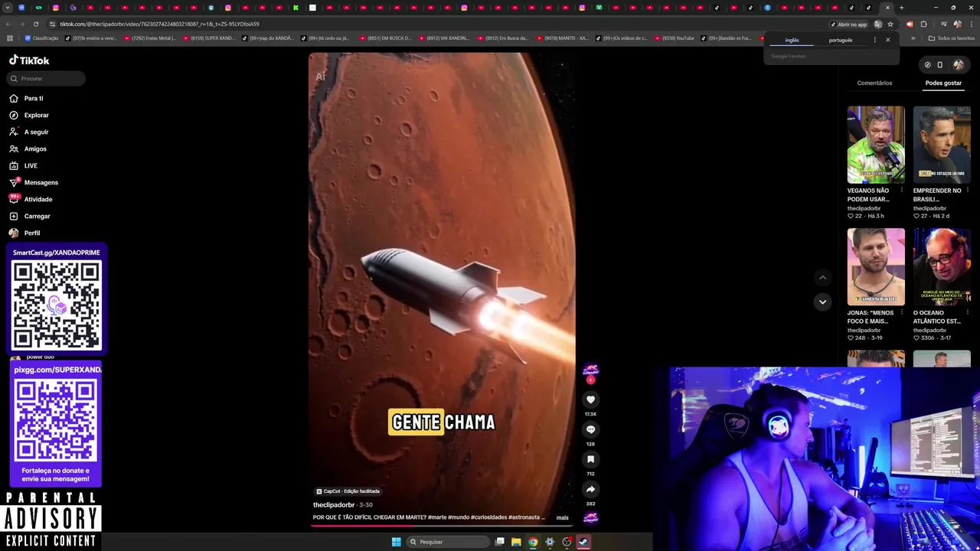This screenshot has height=551, width=980.
Task: Open the TikTok header profile avatar
Action: coord(958,65)
